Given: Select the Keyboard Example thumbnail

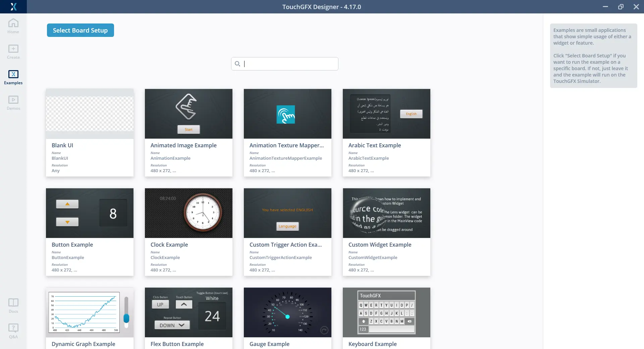Looking at the screenshot, I should coord(386,312).
